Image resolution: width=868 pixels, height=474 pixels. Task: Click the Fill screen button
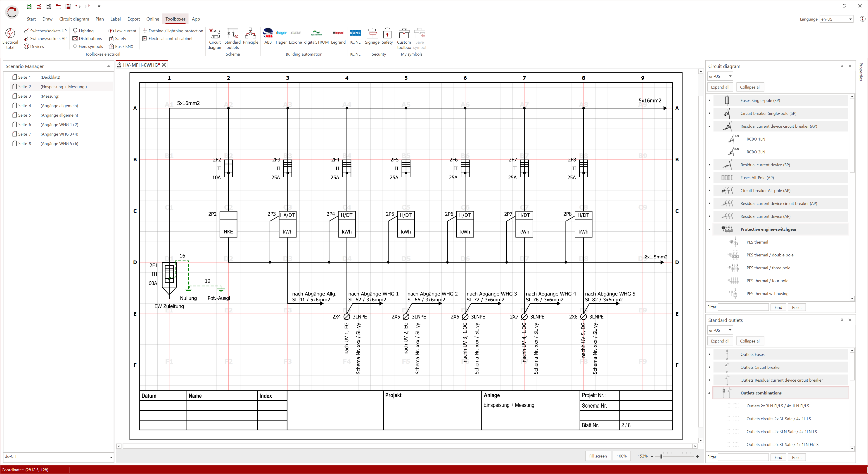pos(598,456)
